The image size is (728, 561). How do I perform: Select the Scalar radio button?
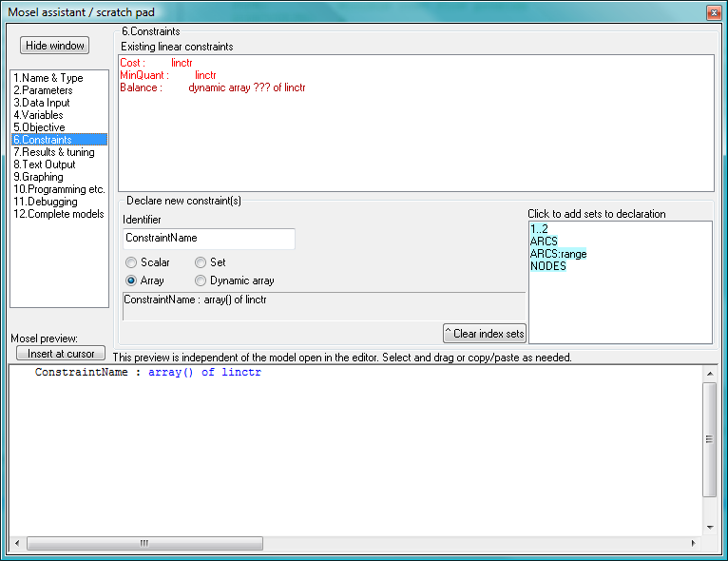pos(132,262)
